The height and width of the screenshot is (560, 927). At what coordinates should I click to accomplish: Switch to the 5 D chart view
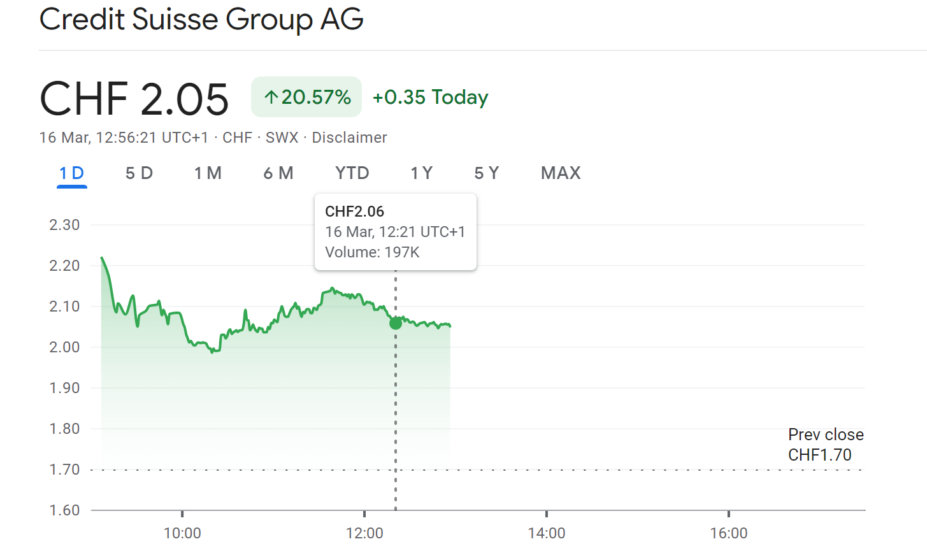tap(139, 173)
